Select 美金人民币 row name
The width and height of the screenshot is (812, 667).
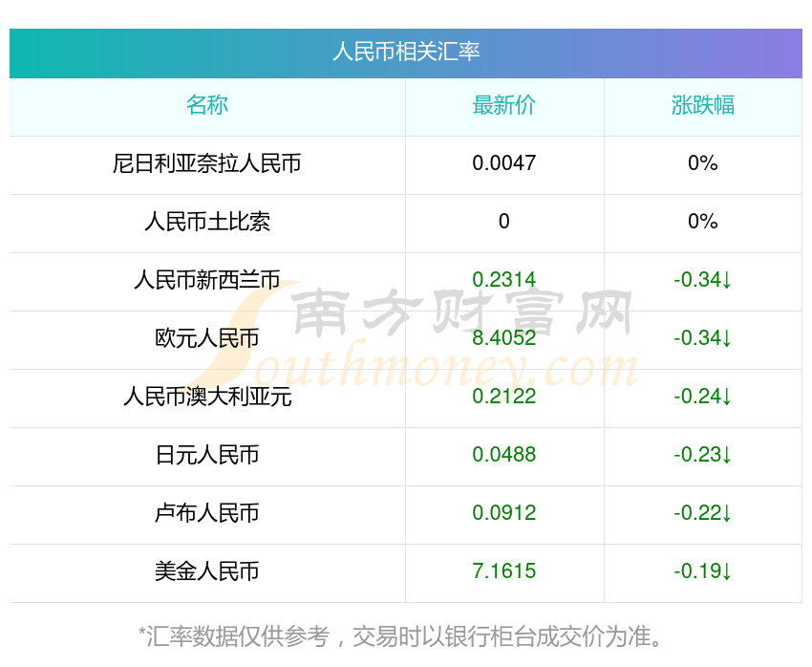click(207, 571)
